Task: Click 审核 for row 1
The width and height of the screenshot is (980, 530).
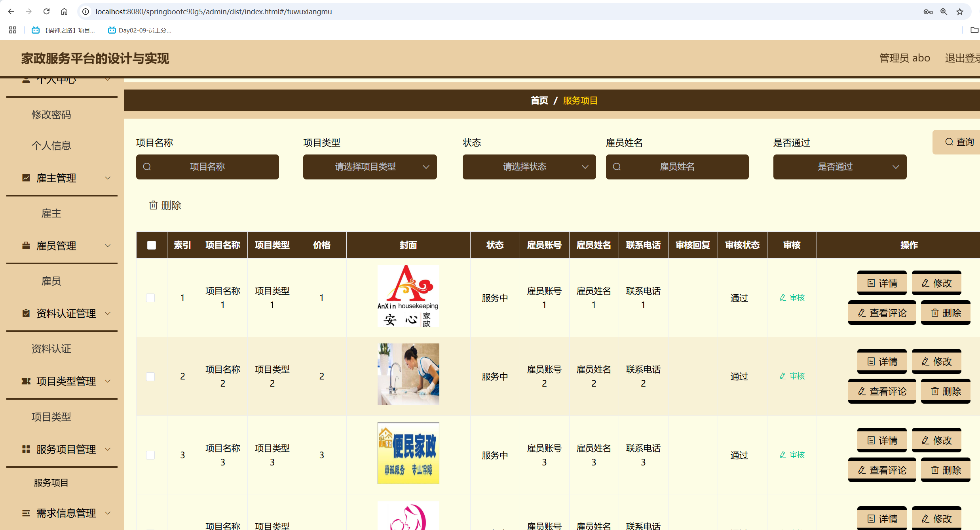Action: 792,297
